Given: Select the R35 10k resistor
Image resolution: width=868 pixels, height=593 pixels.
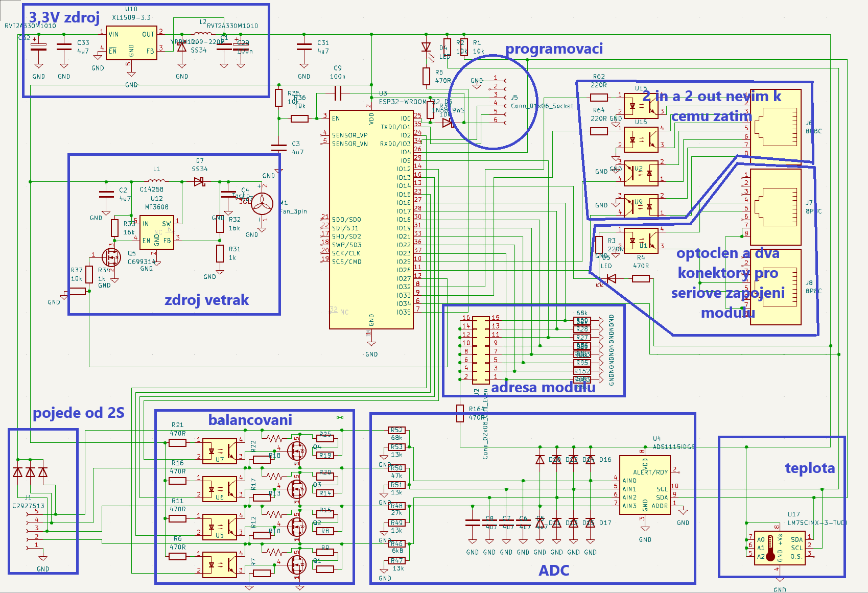Looking at the screenshot, I should (x=279, y=97).
